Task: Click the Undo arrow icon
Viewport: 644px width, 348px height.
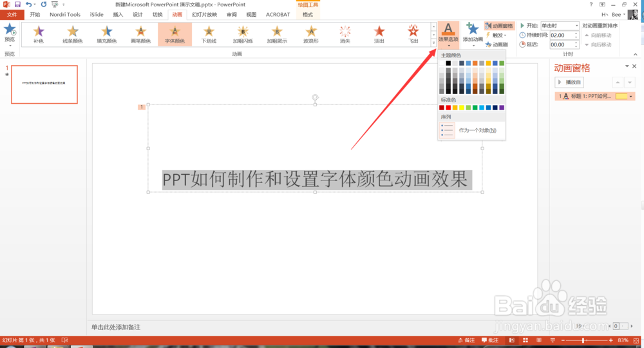Action: pos(29,4)
